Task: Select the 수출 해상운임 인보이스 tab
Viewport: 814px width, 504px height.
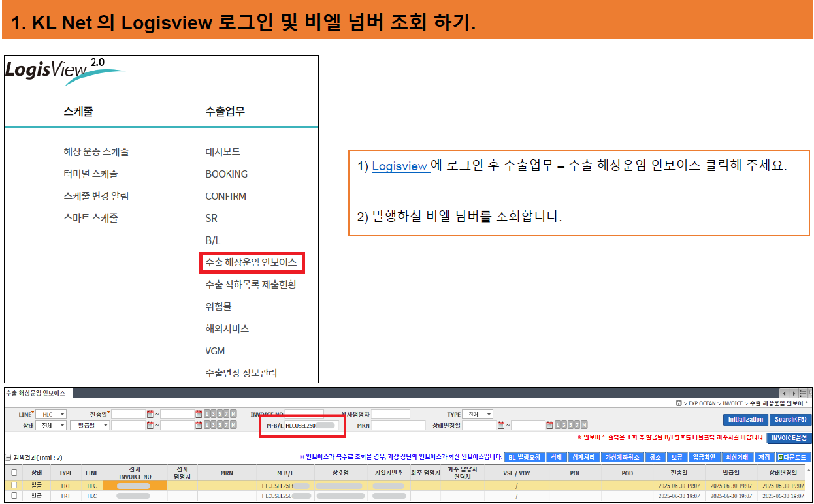Action: pyautogui.click(x=36, y=392)
